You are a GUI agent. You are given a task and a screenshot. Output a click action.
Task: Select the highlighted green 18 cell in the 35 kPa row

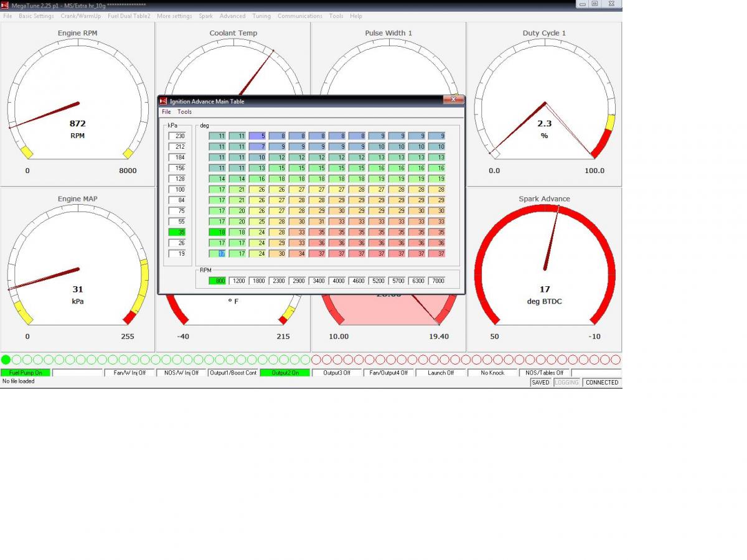(217, 232)
